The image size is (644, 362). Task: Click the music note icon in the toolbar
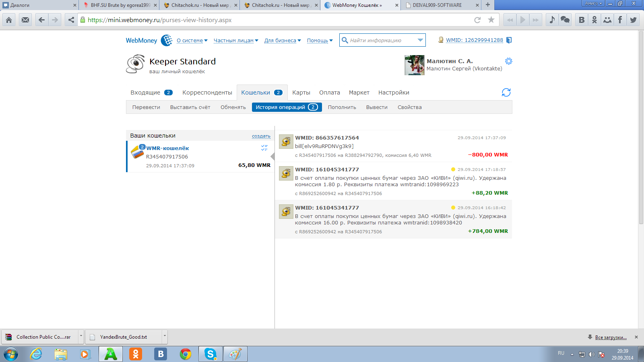tap(552, 20)
